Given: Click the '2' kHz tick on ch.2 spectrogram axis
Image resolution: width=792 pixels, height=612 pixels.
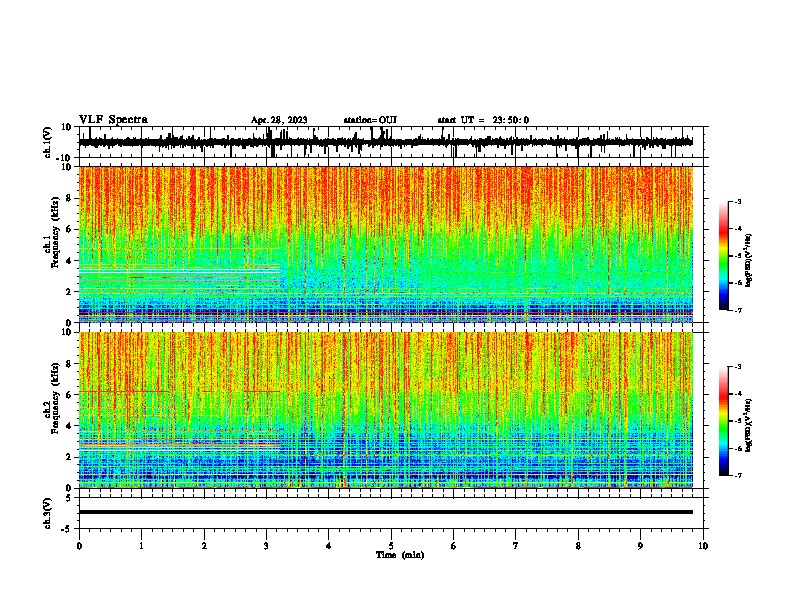Looking at the screenshot, I should point(69,457).
